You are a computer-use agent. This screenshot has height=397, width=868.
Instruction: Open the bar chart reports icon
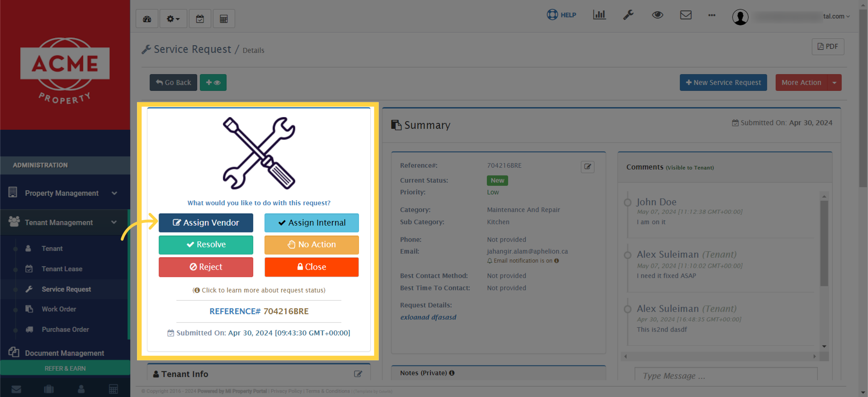pyautogui.click(x=599, y=15)
